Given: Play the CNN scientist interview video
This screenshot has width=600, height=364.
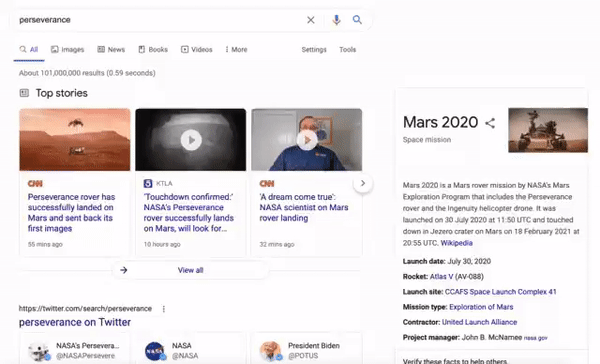Looking at the screenshot, I should tap(307, 140).
